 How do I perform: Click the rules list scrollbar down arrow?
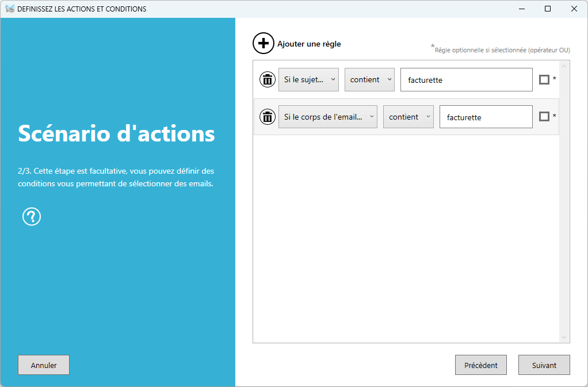click(564, 338)
